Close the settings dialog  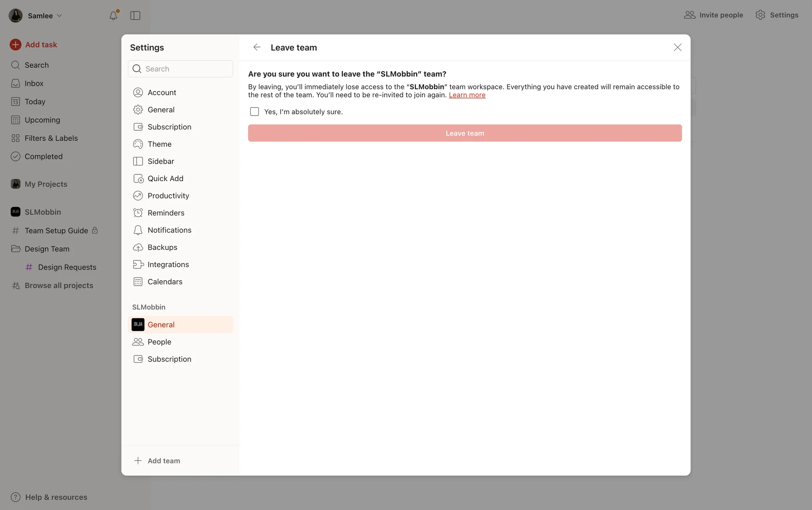pyautogui.click(x=678, y=47)
